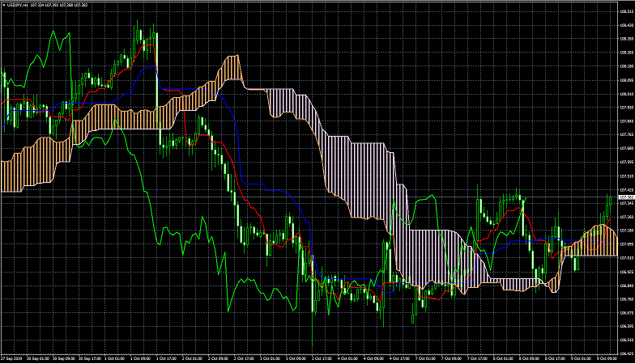The image size is (635, 364).
Task: Select the long candle wick at 3 Oct 17:00
Action: pos(313,330)
